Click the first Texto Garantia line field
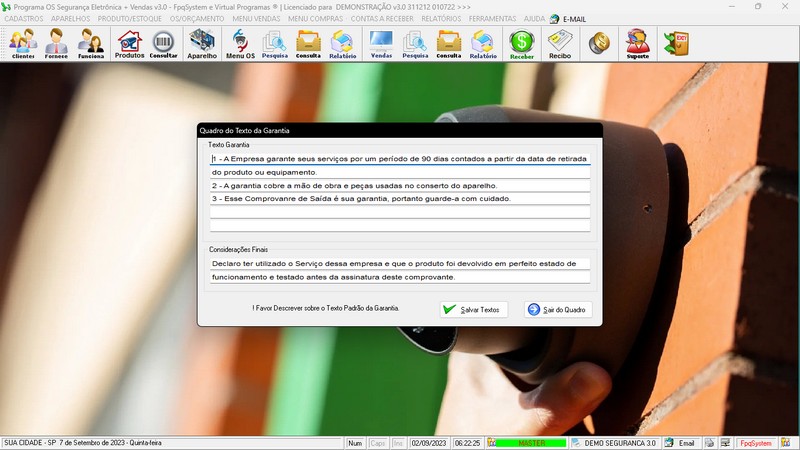Viewport: 800px width, 450px height. coord(400,159)
